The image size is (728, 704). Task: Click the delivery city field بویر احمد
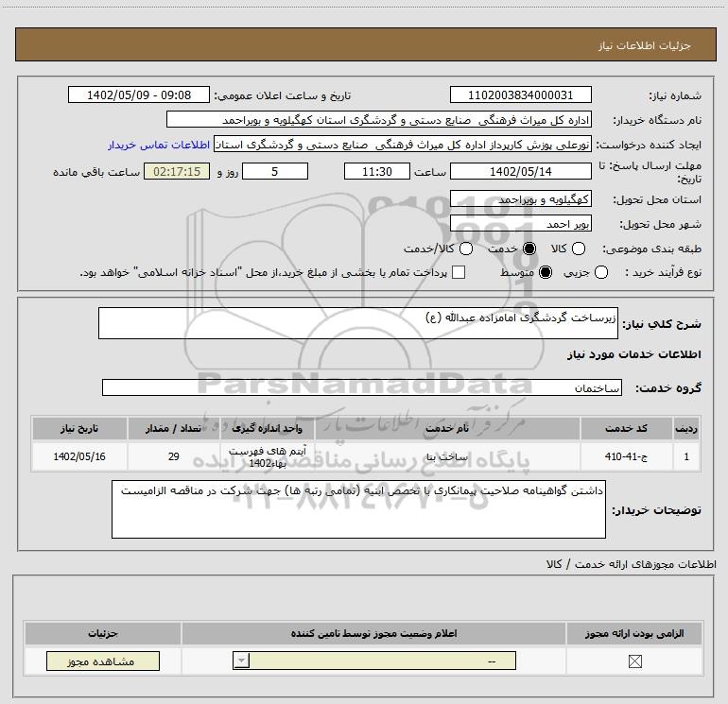coord(520,224)
